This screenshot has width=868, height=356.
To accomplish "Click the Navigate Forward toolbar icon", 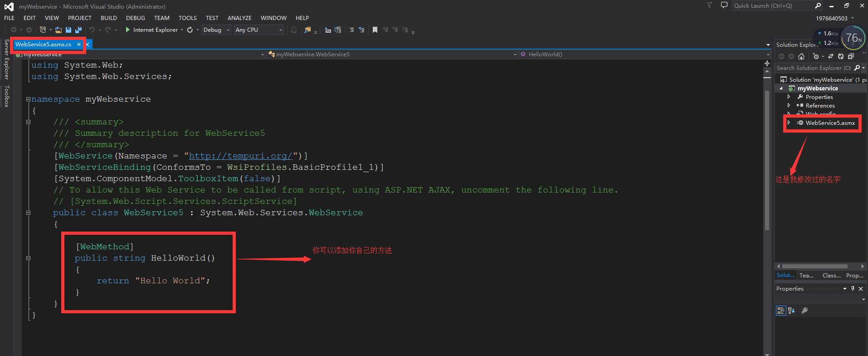I will click(29, 30).
